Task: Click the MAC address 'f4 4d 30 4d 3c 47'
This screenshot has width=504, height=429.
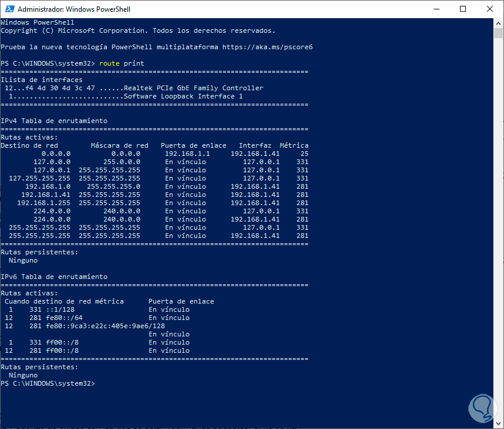Action: pyautogui.click(x=60, y=88)
